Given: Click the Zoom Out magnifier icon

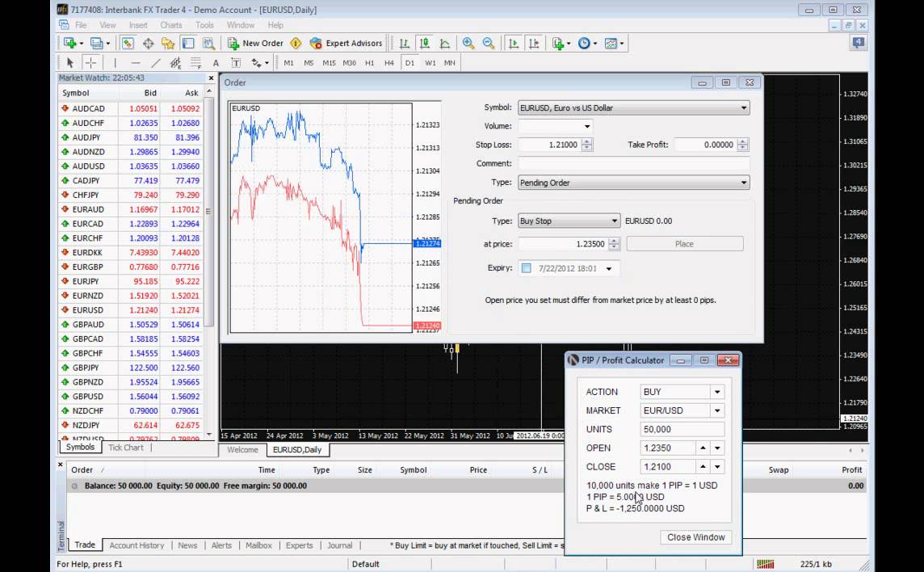Looking at the screenshot, I should 489,43.
